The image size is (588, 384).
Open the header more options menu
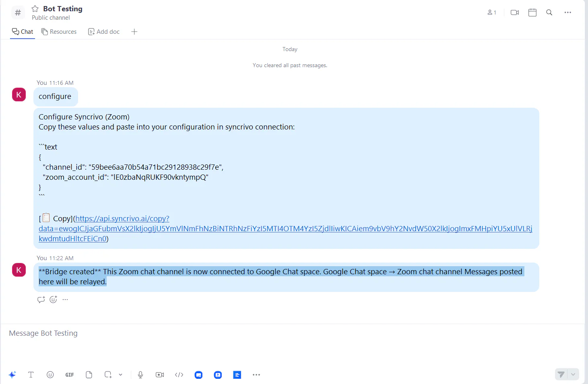point(568,12)
